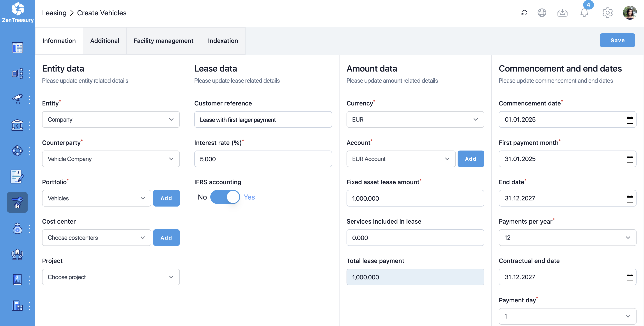Open the notifications bell
Image resolution: width=644 pixels, height=326 pixels.
(x=584, y=13)
